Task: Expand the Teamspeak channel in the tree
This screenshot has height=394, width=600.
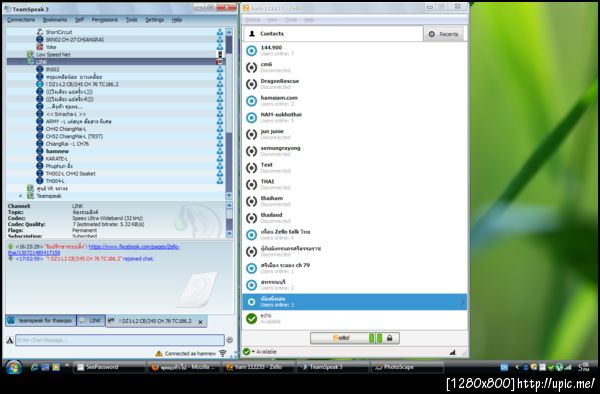Action: (21, 196)
